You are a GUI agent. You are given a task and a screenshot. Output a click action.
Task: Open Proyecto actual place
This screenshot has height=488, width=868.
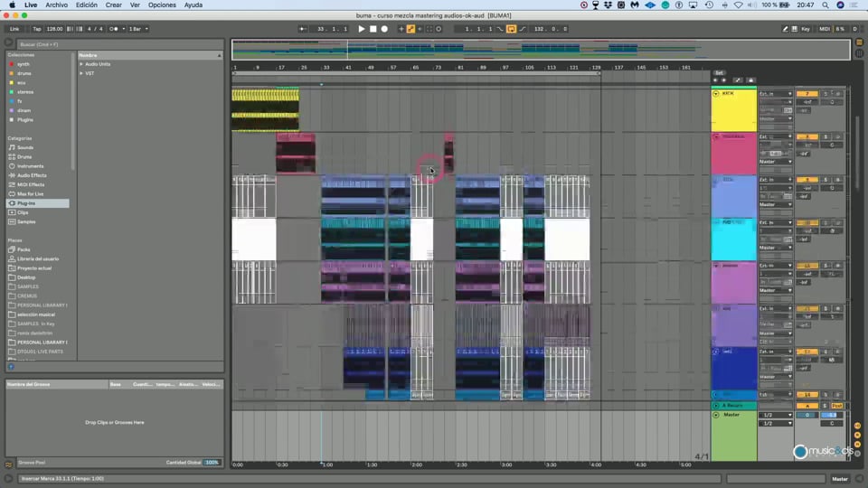(34, 268)
